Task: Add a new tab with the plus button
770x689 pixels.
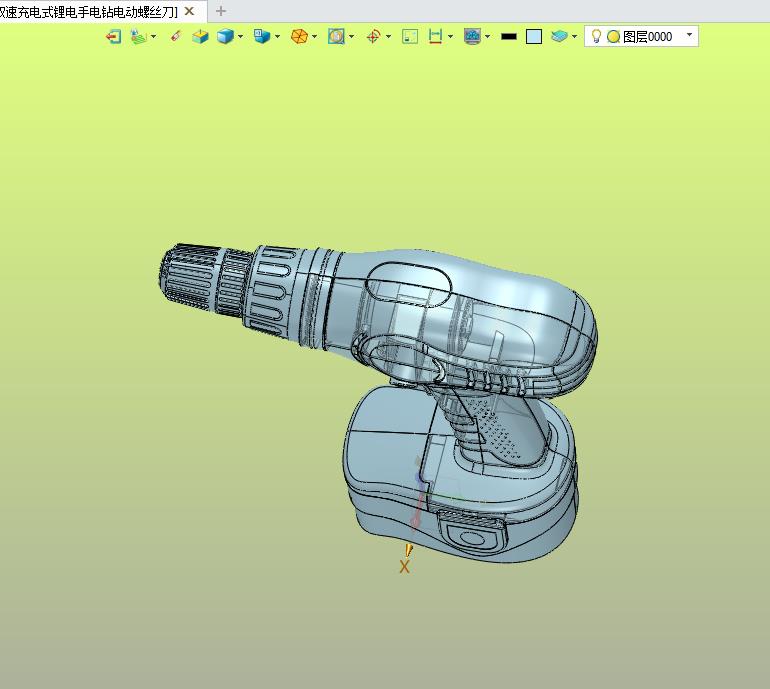Action: tap(221, 11)
